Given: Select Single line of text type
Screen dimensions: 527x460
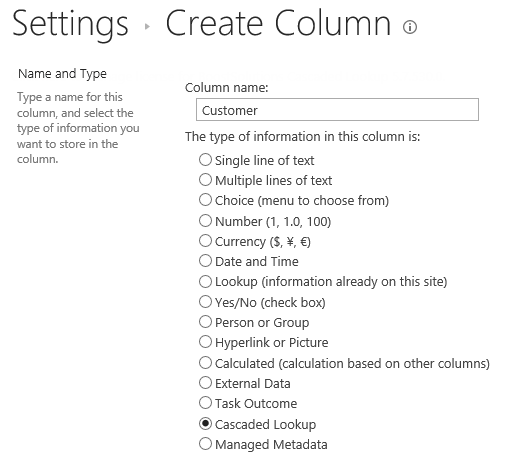Looking at the screenshot, I should (205, 160).
